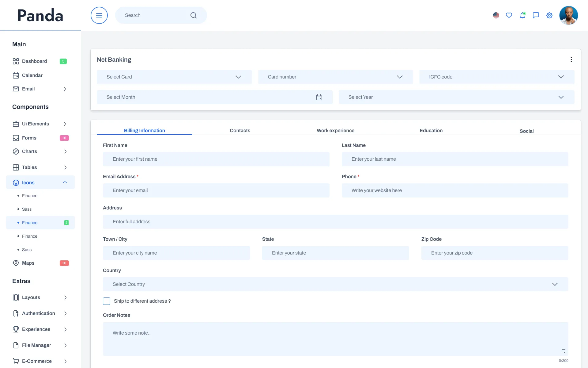Open Dashboard in the sidebar
The image size is (588, 368).
click(34, 61)
